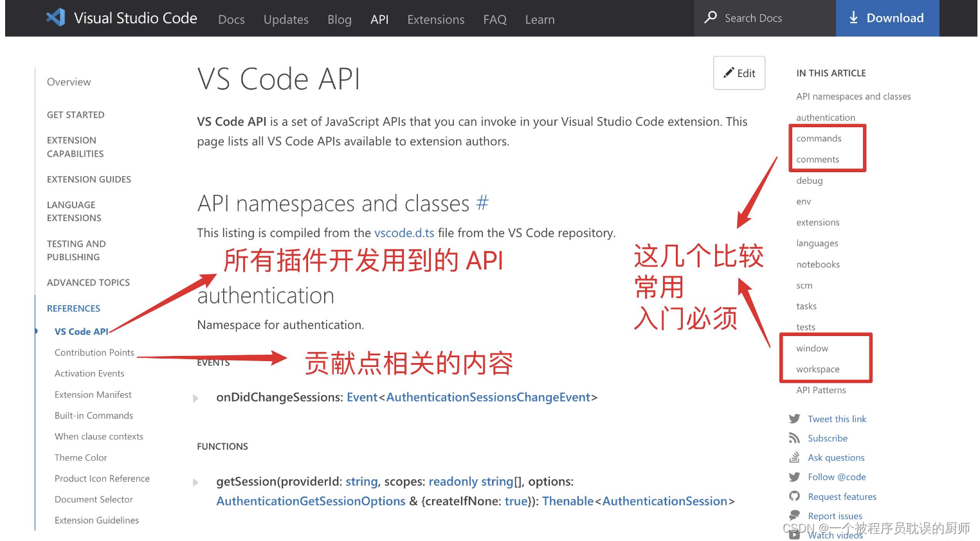Screen dimensions: 980x541
Task: Click the Edit pencil icon
Action: 729,73
